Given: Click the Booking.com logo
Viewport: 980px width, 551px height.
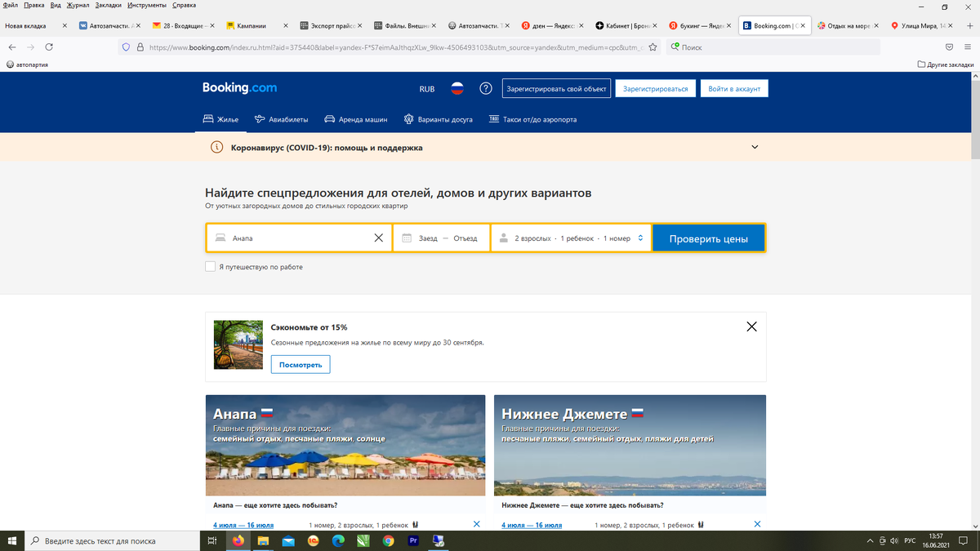Looking at the screenshot, I should click(240, 88).
